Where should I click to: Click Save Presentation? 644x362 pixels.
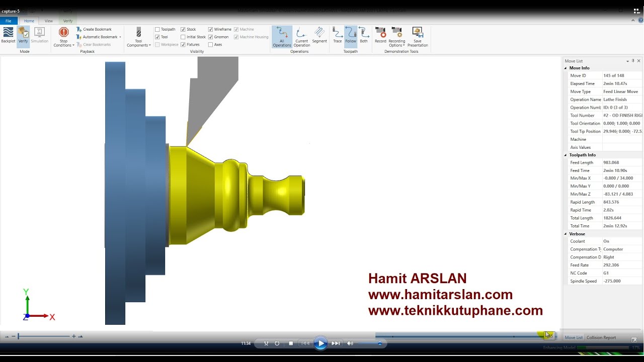(418, 37)
